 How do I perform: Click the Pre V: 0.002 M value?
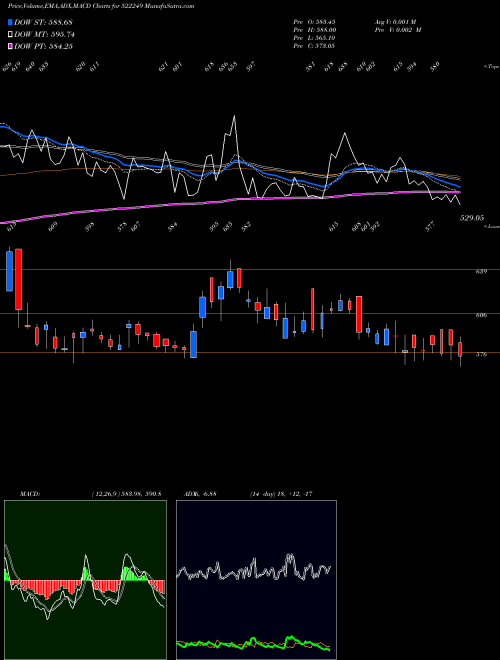point(398,30)
